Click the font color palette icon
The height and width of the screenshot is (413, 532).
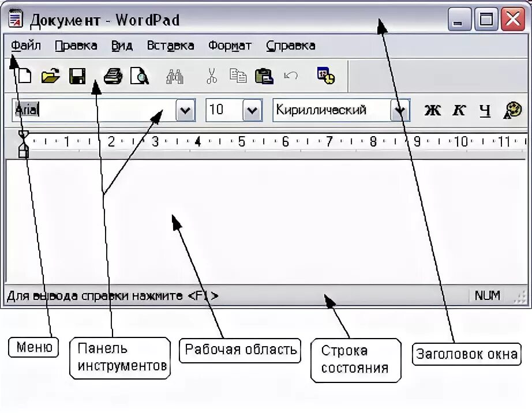coord(512,110)
